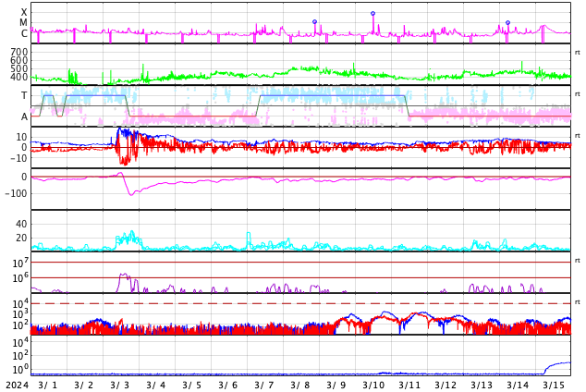Image resolution: width=586 pixels, height=392 pixels.
Task: Select the 3/15 date label
Action: pyautogui.click(x=554, y=385)
